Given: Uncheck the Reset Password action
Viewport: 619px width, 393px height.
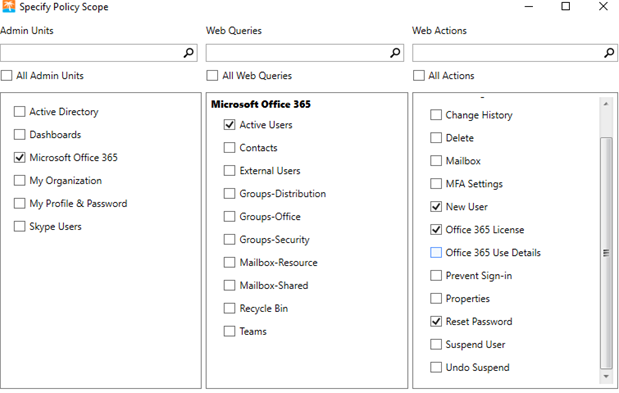Looking at the screenshot, I should click(x=436, y=321).
